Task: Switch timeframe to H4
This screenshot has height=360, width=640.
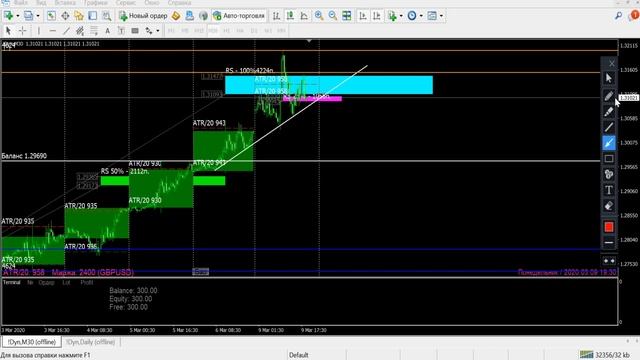Action: (x=240, y=31)
